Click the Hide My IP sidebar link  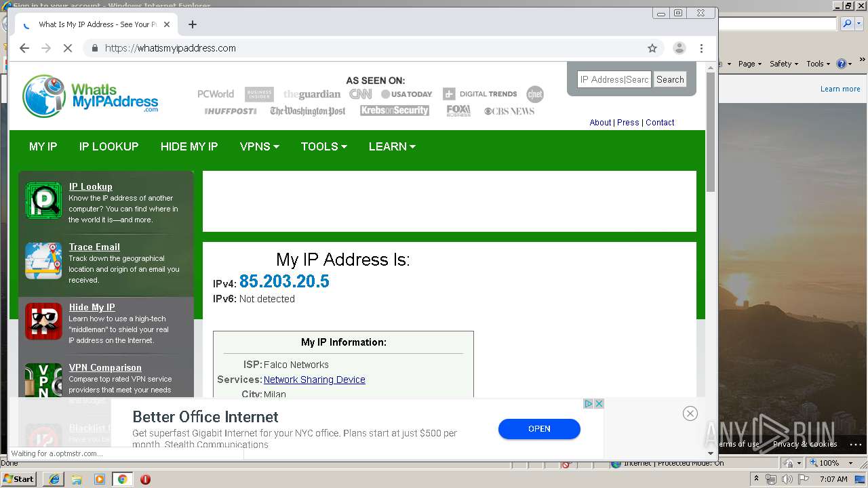92,308
